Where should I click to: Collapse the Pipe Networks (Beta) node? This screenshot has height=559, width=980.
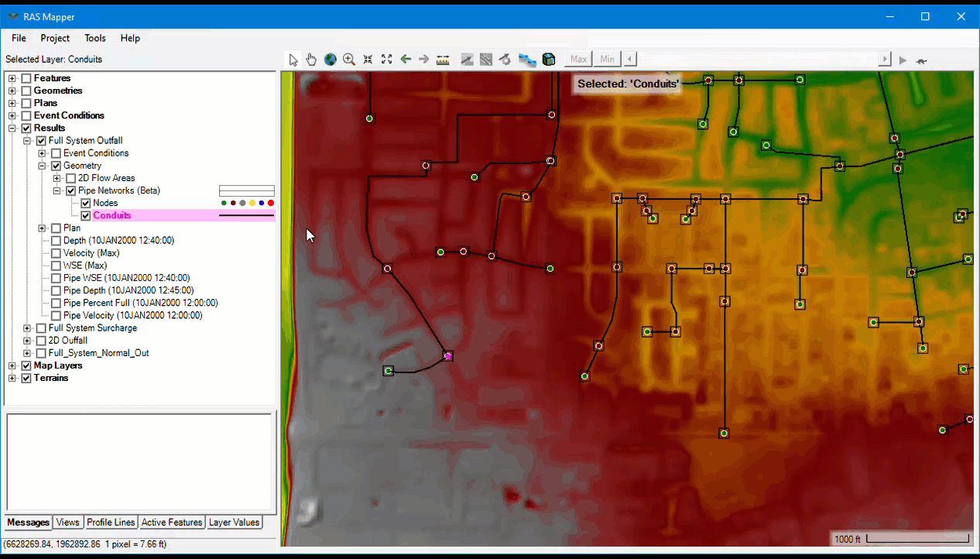pyautogui.click(x=57, y=190)
